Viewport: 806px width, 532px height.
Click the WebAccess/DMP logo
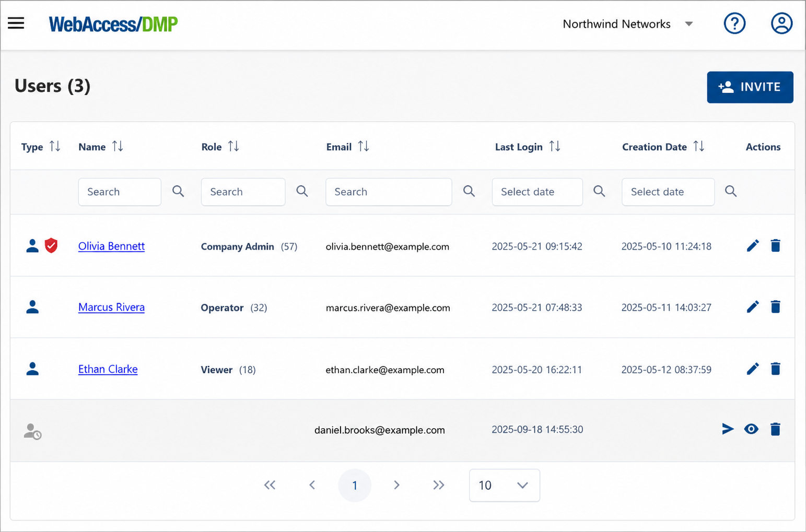(x=113, y=24)
